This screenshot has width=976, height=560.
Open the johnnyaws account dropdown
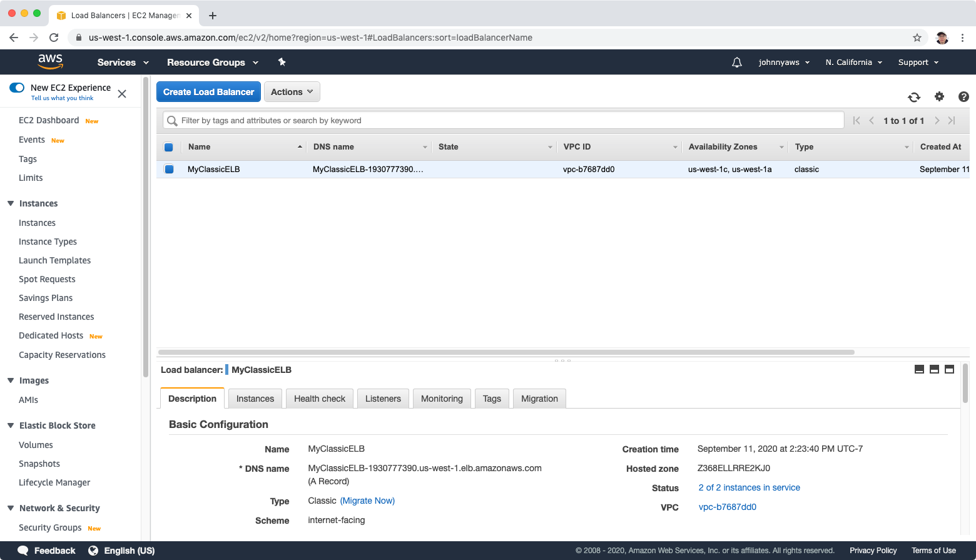coord(784,63)
